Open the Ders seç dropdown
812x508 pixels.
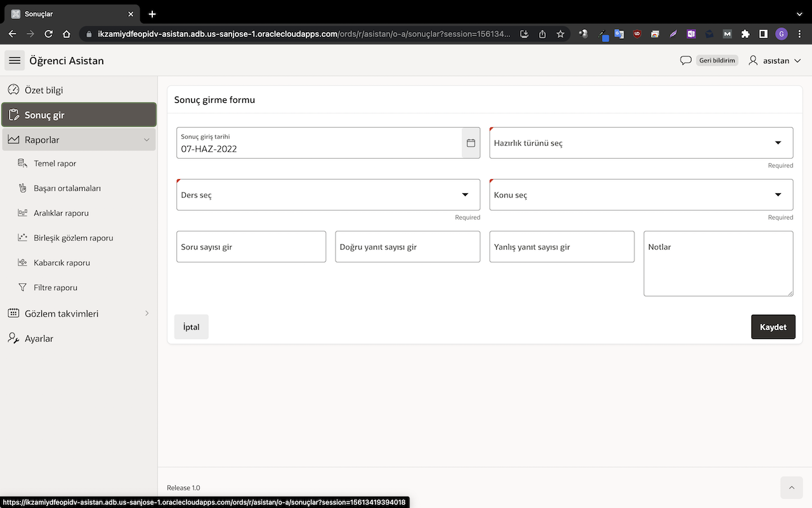(x=327, y=195)
